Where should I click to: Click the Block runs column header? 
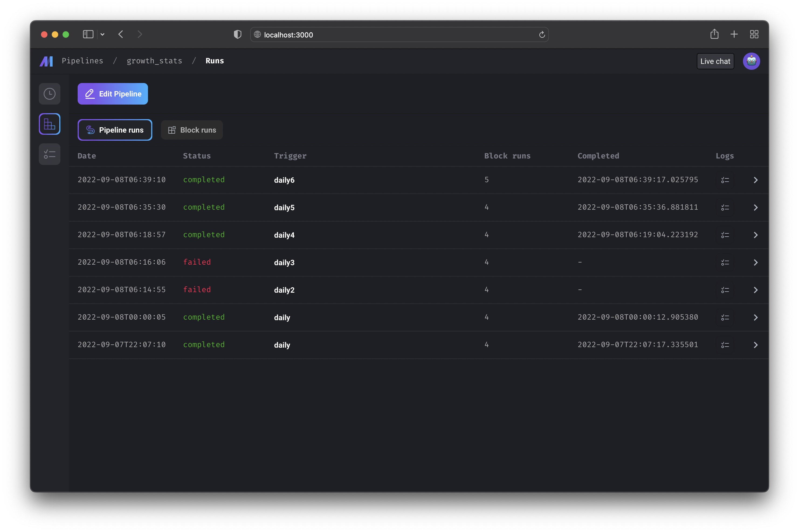tap(507, 156)
